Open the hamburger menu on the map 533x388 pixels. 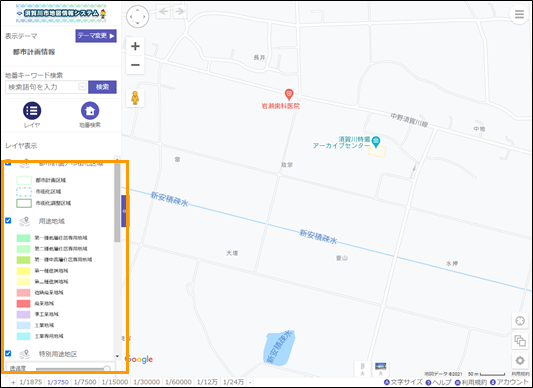pyautogui.click(x=519, y=15)
